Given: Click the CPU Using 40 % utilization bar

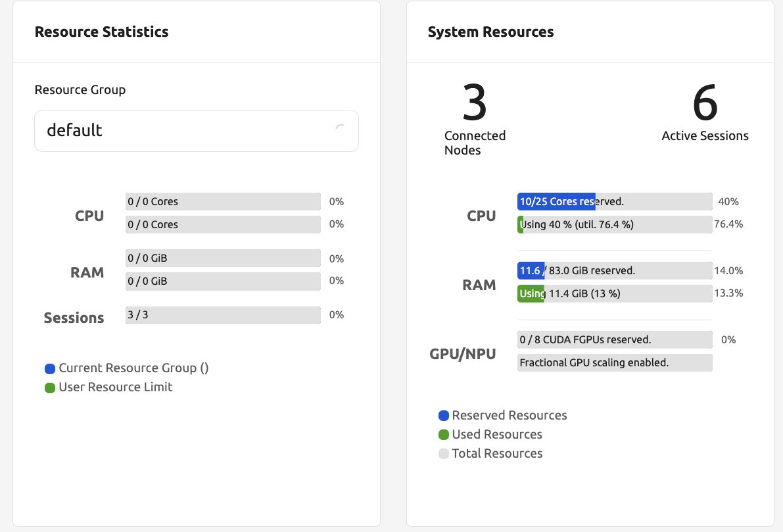Looking at the screenshot, I should point(614,224).
